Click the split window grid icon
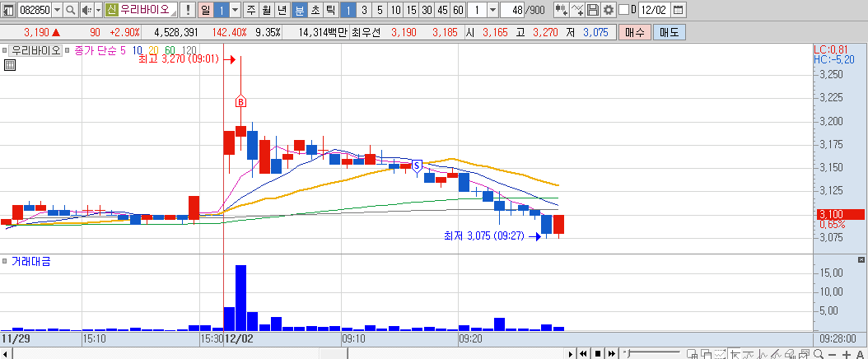868x359 pixels. pos(692,354)
